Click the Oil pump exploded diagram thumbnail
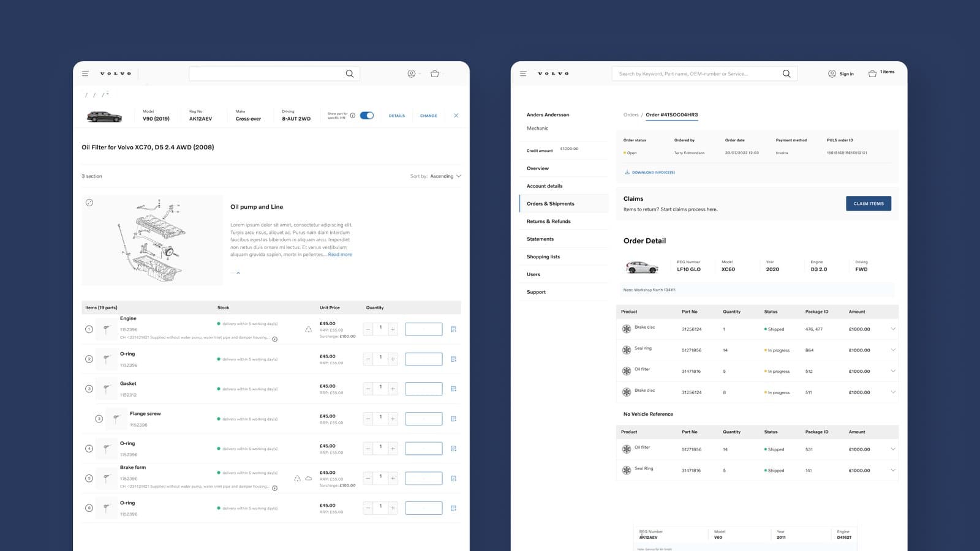 click(x=153, y=240)
